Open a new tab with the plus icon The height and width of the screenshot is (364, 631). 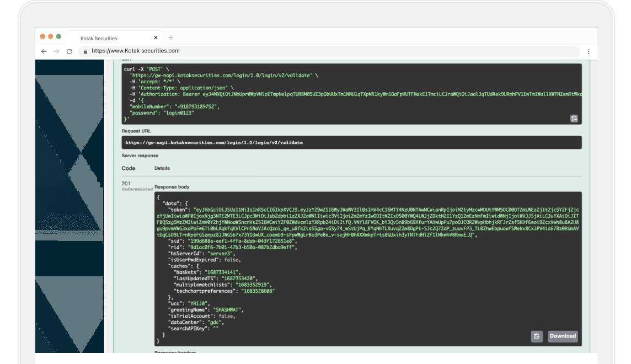tap(170, 36)
